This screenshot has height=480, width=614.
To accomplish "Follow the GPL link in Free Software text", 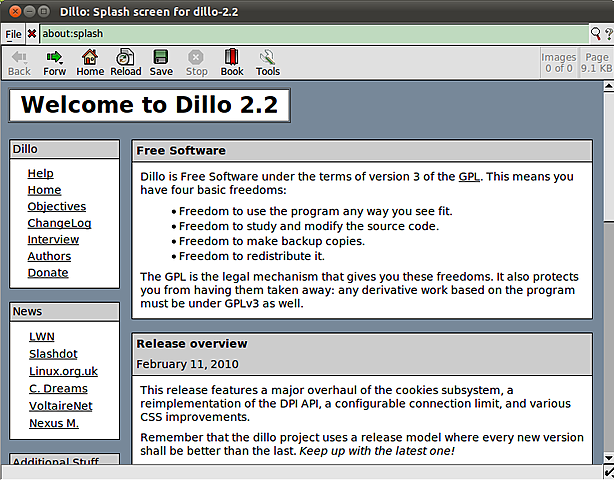I will (469, 177).
